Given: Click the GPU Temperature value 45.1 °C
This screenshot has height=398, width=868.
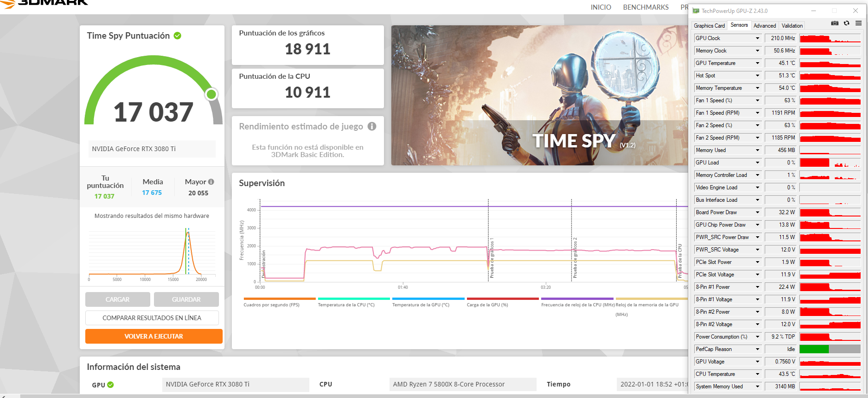Looking at the screenshot, I should click(x=781, y=63).
